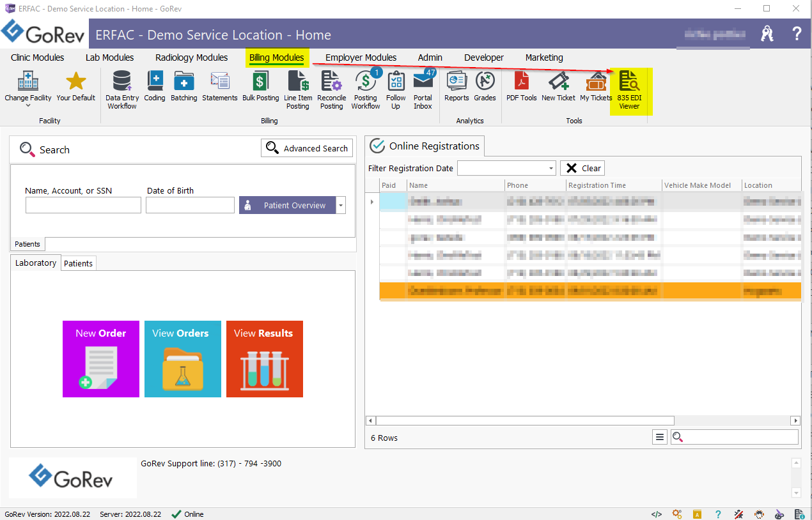This screenshot has height=520, width=812.
Task: Open the Employer Modules tab
Action: (361, 57)
